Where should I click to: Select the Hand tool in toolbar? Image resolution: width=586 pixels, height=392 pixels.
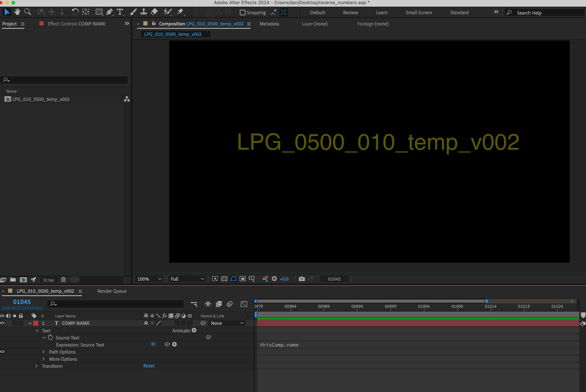(17, 12)
